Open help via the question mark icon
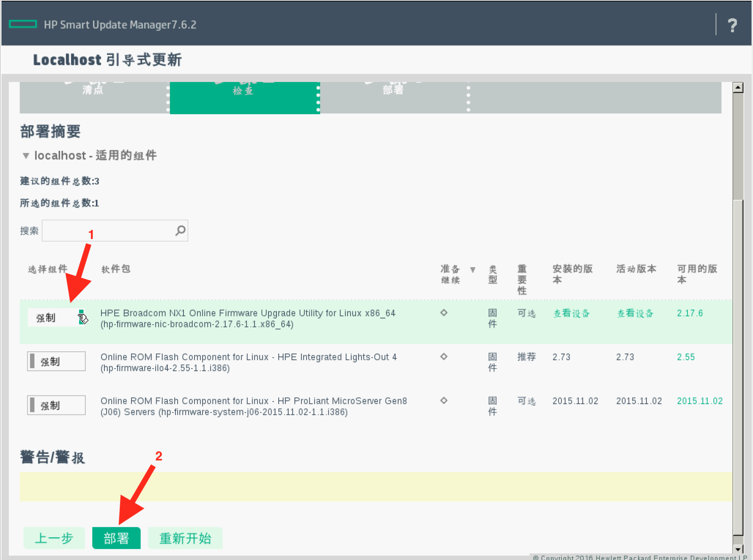 tap(732, 24)
